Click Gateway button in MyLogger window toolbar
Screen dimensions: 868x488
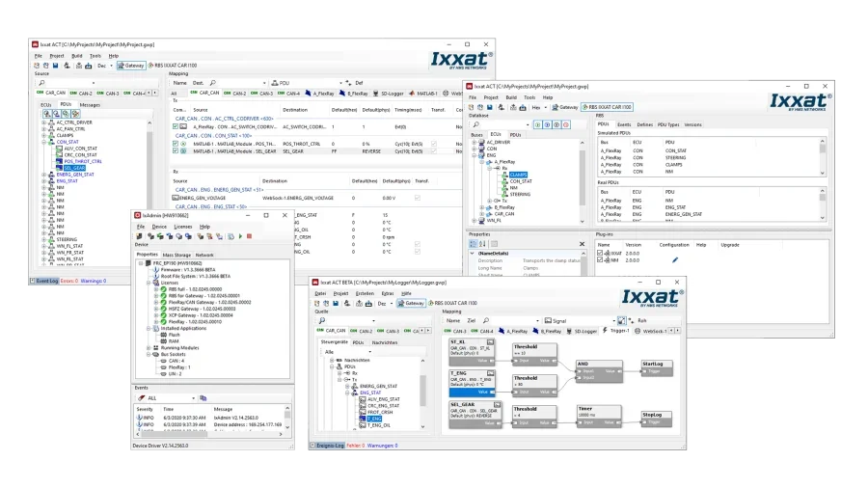[411, 303]
